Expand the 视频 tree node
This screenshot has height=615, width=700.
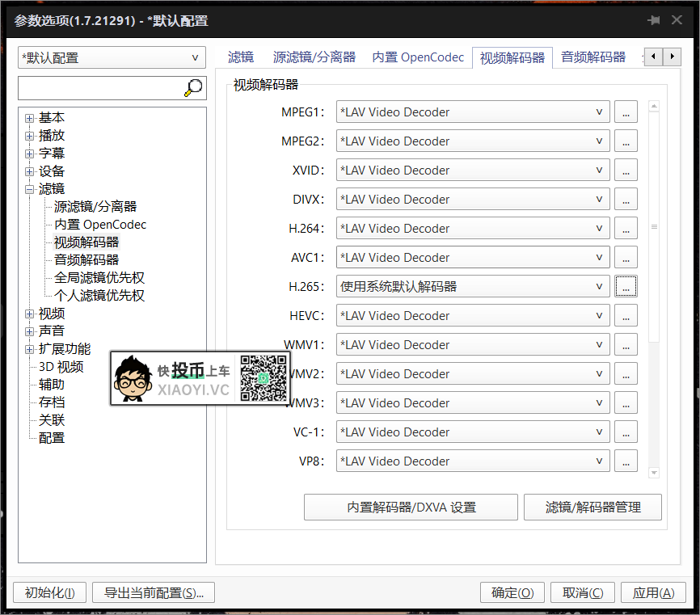point(28,313)
